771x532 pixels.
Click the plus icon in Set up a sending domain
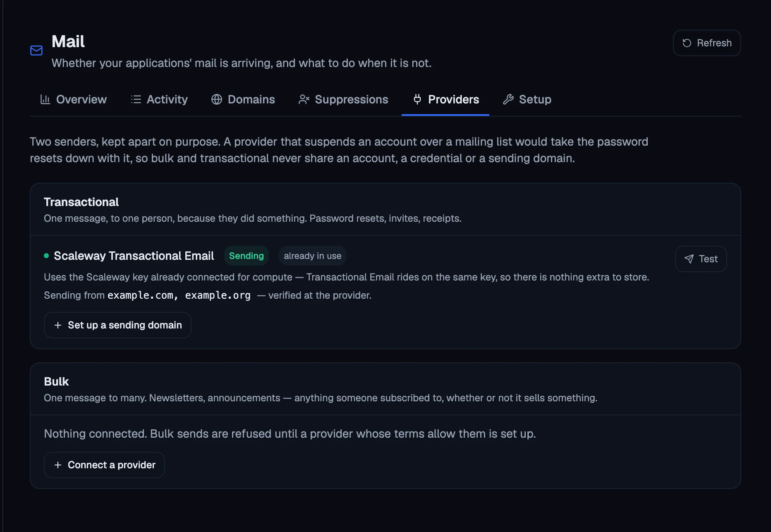(x=58, y=325)
